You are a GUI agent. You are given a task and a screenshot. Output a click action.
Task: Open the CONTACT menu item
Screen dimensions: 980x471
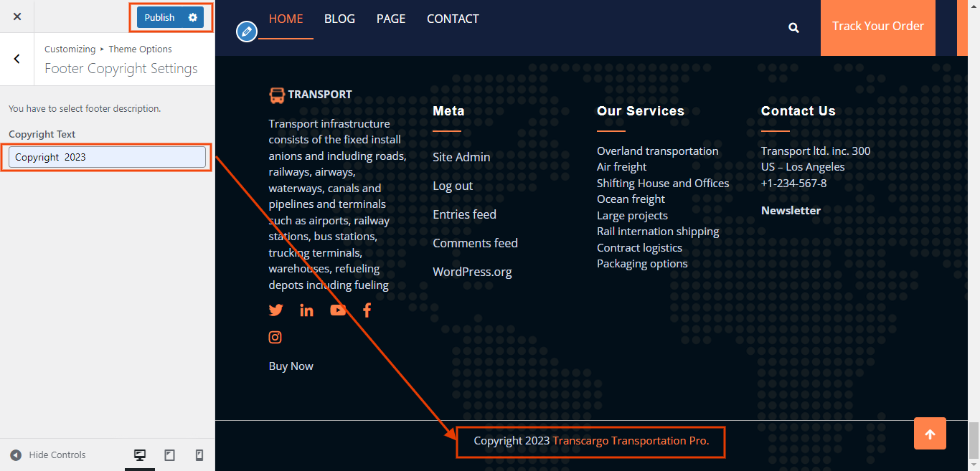click(453, 19)
